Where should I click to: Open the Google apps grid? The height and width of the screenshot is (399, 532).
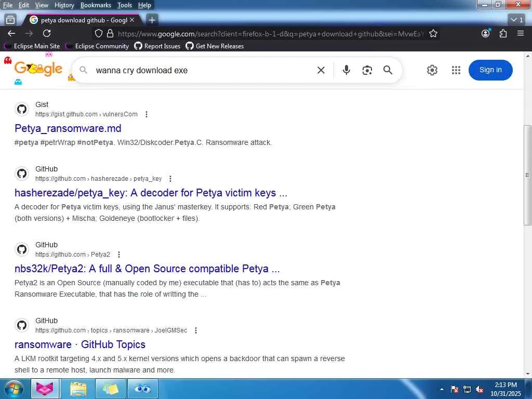tap(456, 70)
